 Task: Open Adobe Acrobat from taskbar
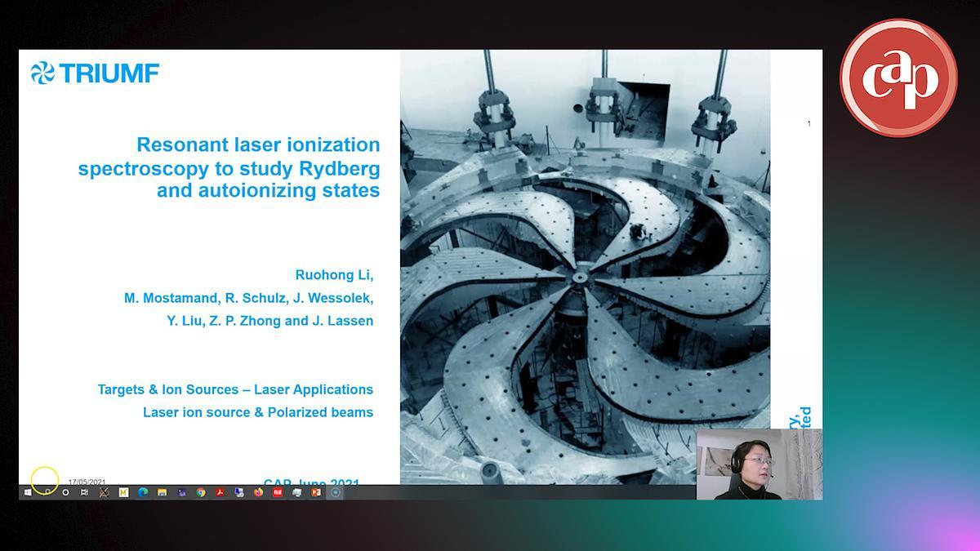point(220,492)
